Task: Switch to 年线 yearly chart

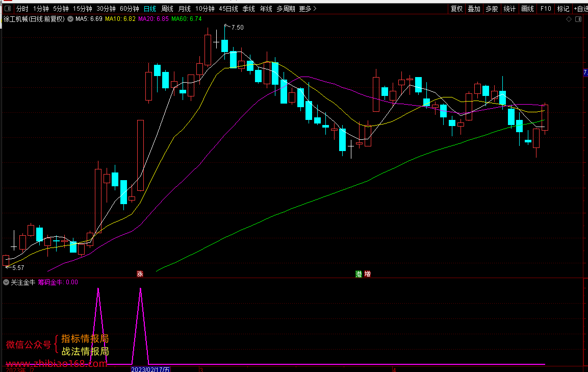Action: tap(266, 9)
